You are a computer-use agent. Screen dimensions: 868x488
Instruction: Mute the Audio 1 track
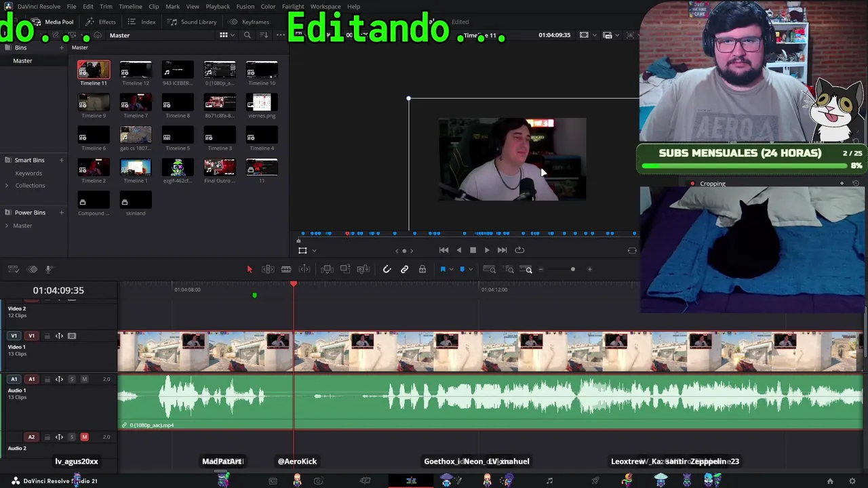85,380
